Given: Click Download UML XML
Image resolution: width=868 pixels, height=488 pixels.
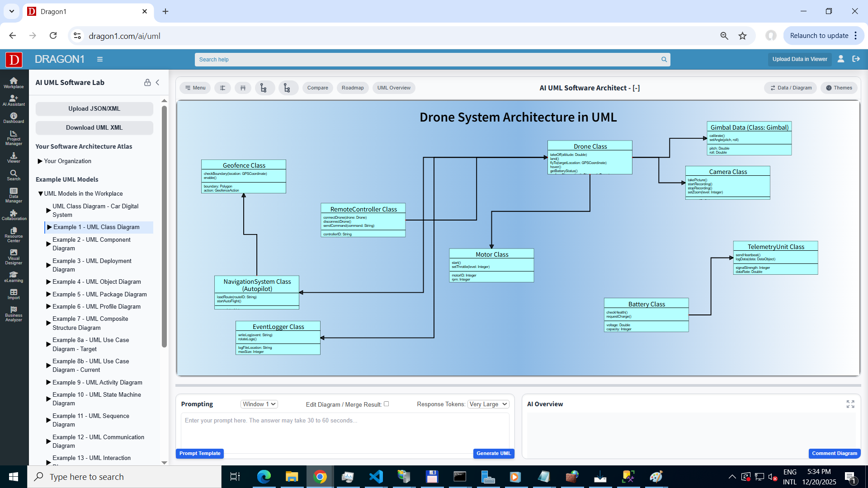Looking at the screenshot, I should point(94,127).
